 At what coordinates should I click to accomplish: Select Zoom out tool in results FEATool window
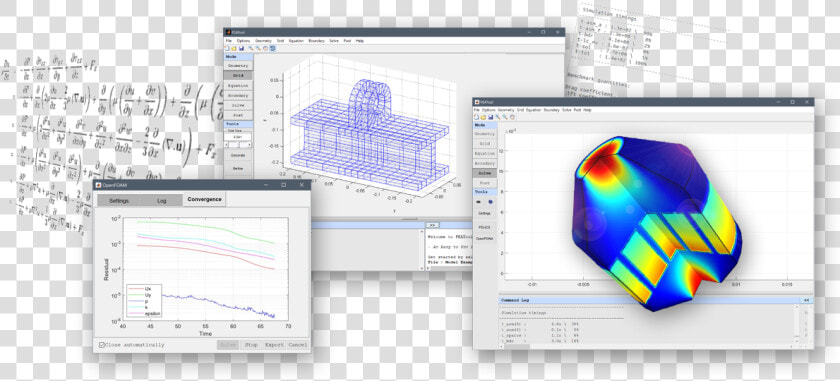[505, 117]
